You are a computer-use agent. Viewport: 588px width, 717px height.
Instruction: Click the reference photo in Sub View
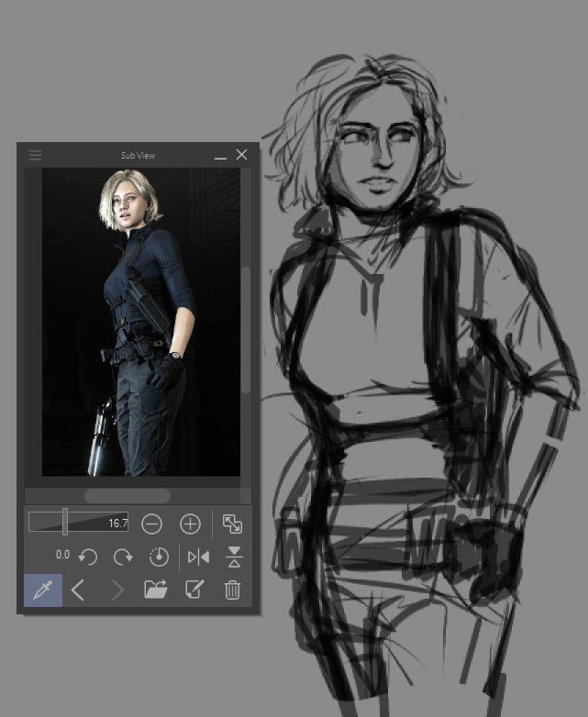click(141, 322)
